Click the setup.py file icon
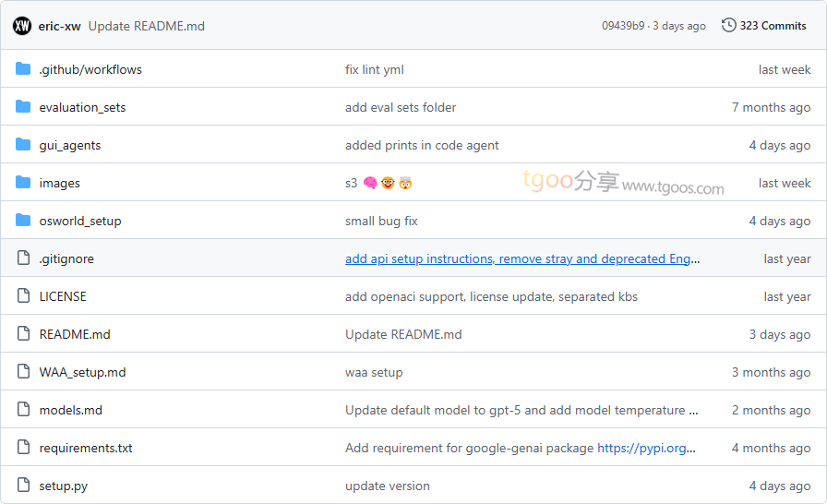The image size is (827, 504). (x=23, y=486)
